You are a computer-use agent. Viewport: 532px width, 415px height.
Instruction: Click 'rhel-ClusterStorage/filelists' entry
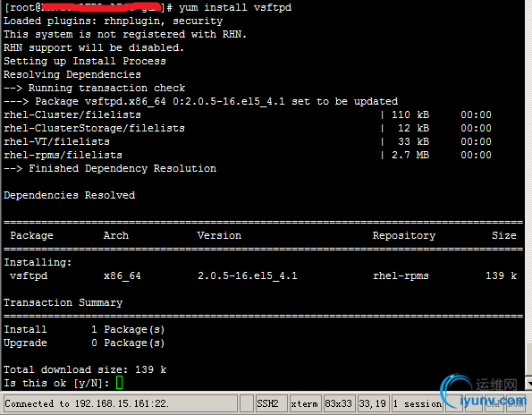click(x=94, y=128)
